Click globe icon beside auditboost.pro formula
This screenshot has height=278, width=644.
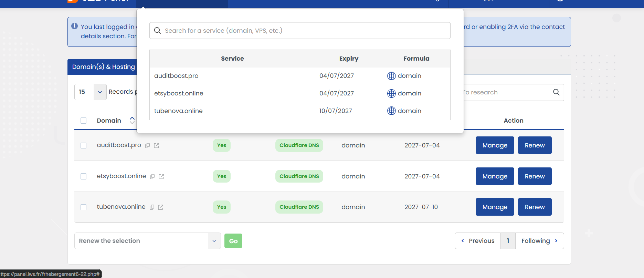pyautogui.click(x=391, y=76)
